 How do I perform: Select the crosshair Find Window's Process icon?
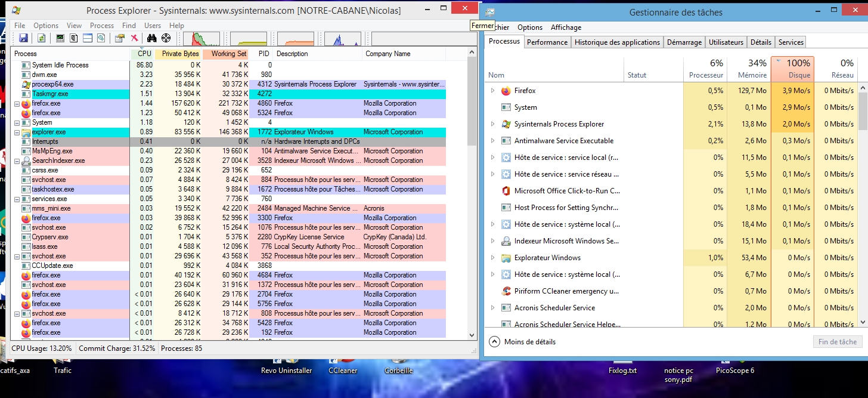(166, 38)
